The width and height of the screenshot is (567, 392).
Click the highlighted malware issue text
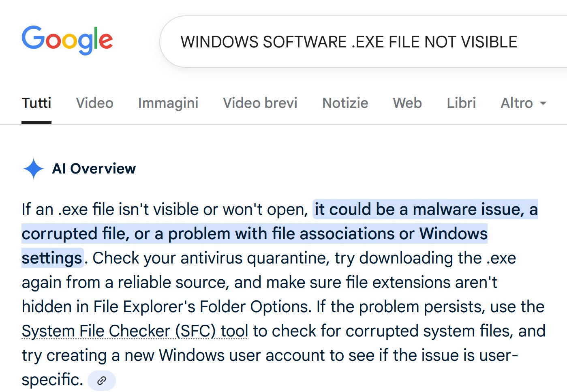point(426,210)
